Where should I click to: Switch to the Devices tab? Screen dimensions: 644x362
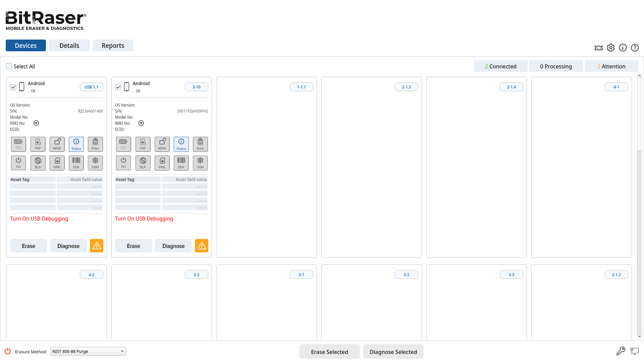(26, 46)
